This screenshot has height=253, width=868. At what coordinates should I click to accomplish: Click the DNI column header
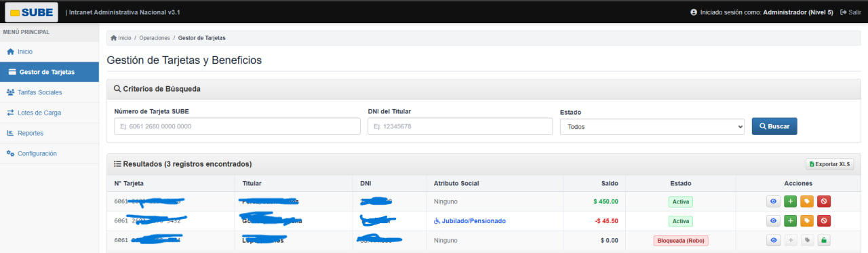(366, 183)
